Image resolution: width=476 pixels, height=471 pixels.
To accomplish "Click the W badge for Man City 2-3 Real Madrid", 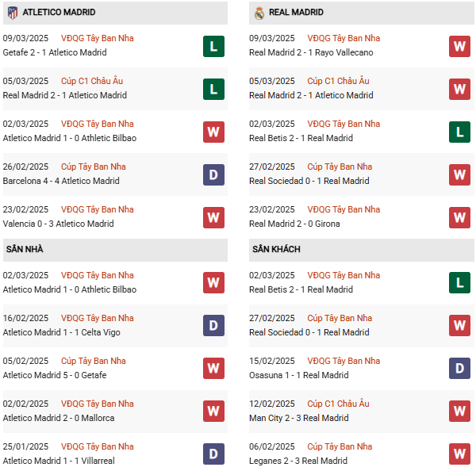I will coord(459,412).
